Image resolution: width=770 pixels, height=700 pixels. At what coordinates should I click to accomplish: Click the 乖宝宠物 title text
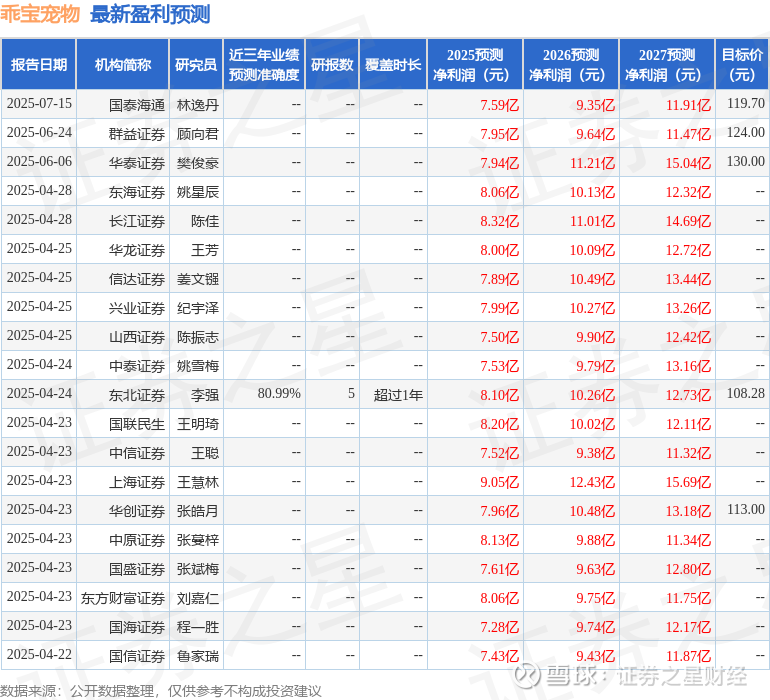[40, 14]
